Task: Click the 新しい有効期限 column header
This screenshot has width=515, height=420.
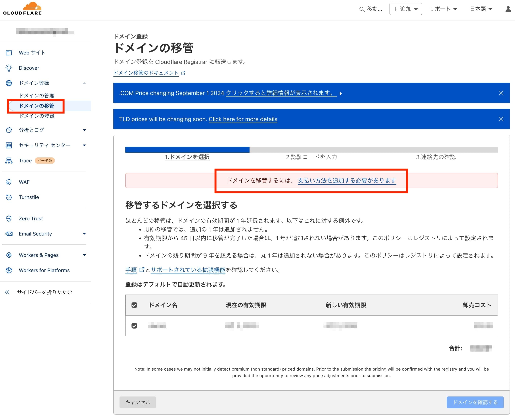Action: point(346,305)
